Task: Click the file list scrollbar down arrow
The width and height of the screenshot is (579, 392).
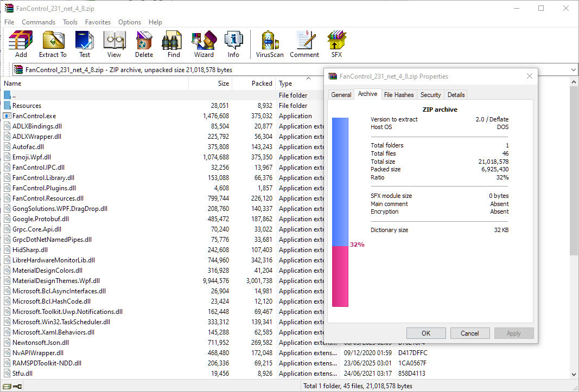Action: 574,374
